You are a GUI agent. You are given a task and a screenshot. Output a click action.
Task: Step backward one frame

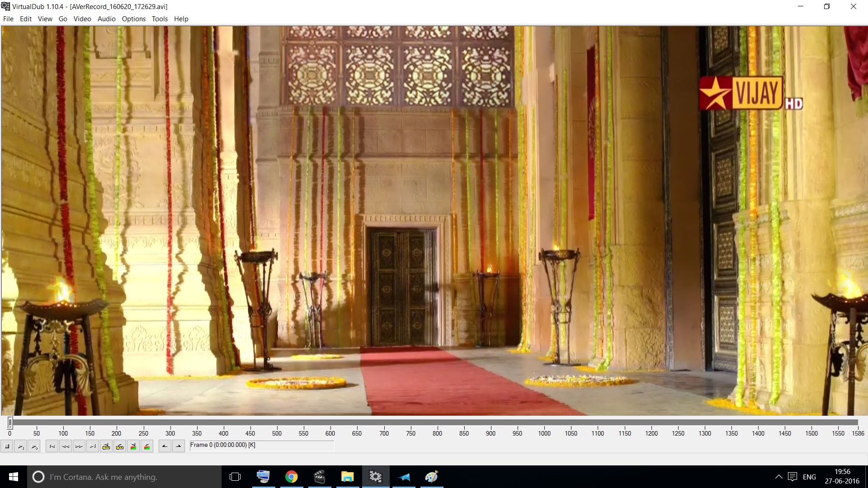point(66,446)
